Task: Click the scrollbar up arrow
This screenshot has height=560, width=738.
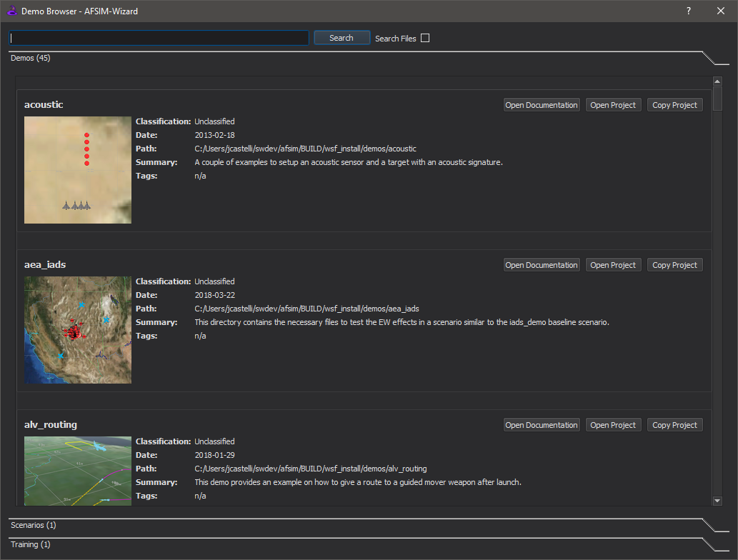Action: 717,81
